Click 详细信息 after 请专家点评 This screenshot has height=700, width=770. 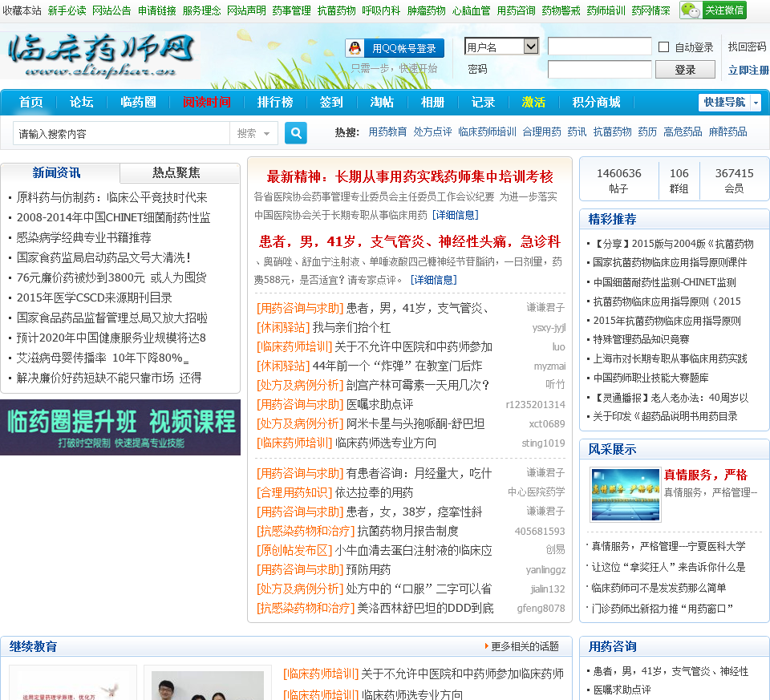pyautogui.click(x=434, y=280)
